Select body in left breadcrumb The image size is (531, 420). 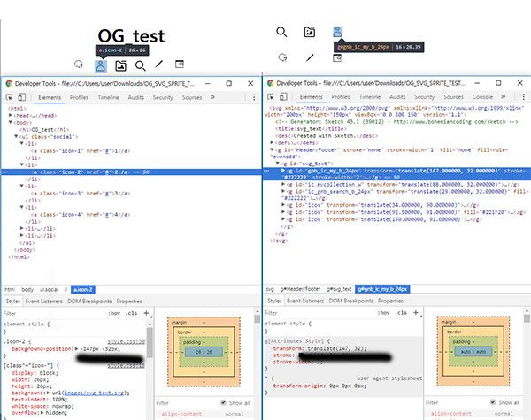point(27,290)
